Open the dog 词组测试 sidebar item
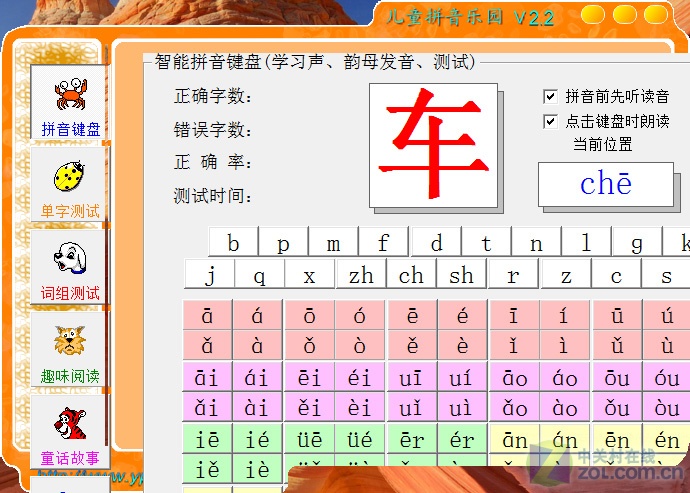690x493 pixels. 68,266
